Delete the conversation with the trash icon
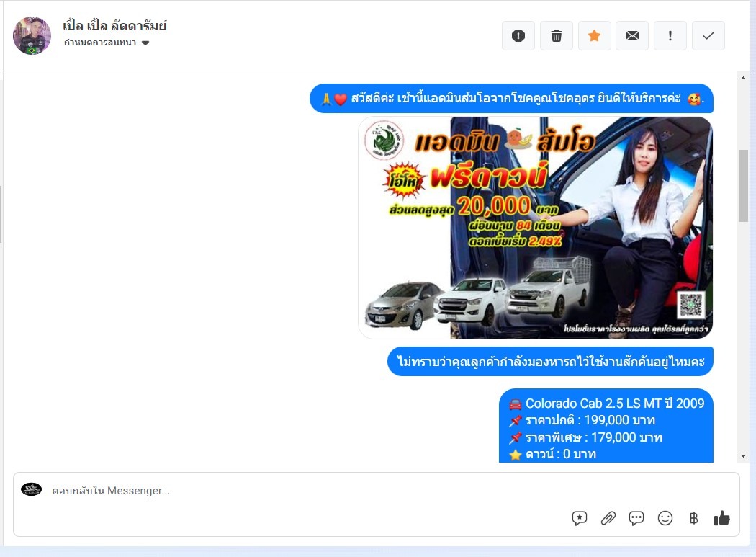Screen dimensions: 756x557 [x=557, y=36]
